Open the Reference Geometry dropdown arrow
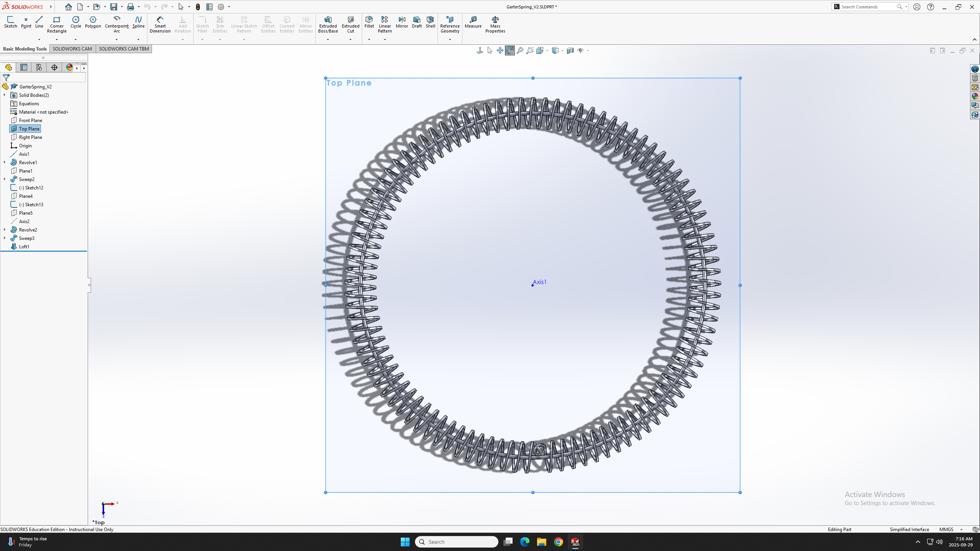This screenshot has height=551, width=980. coord(450,39)
